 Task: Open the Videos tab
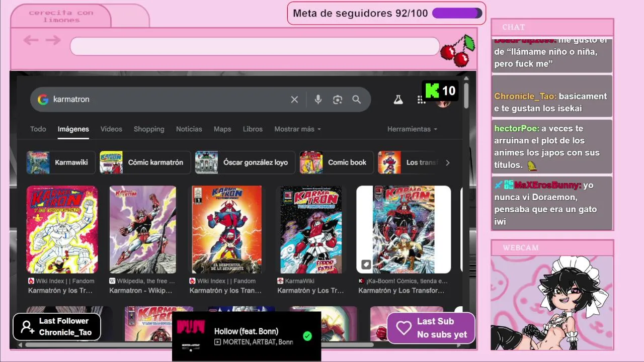coord(111,129)
